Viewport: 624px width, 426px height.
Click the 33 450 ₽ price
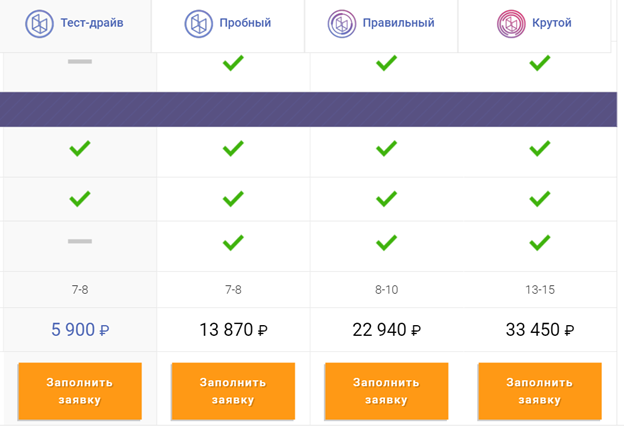[540, 330]
